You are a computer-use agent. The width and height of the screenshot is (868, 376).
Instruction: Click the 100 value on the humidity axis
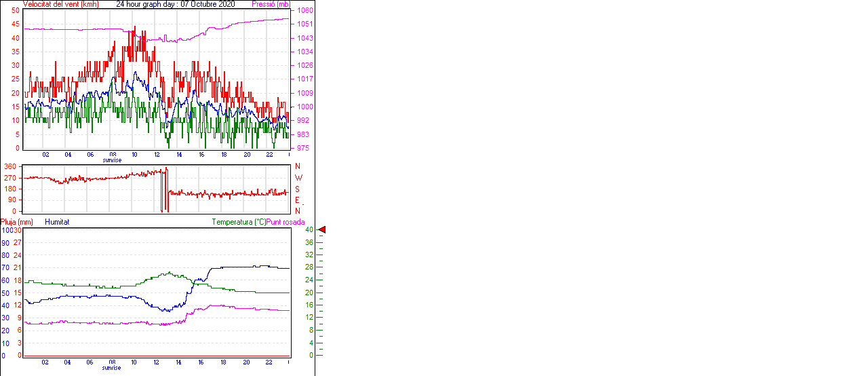(5, 231)
